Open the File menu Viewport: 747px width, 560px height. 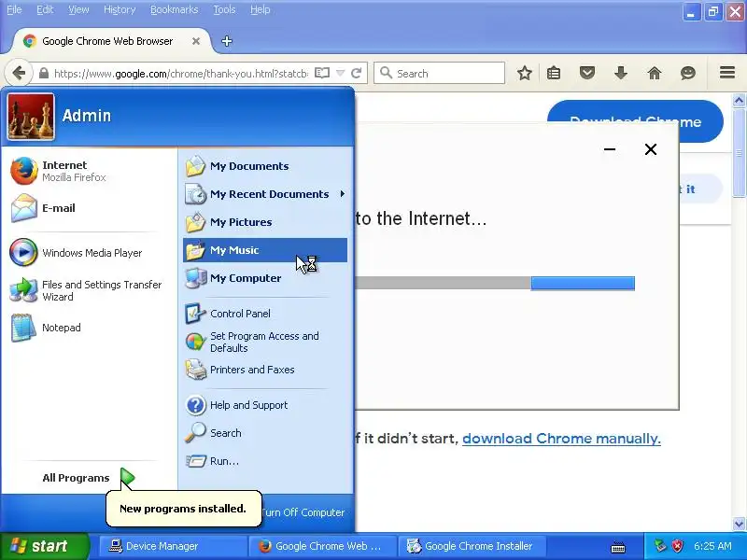(14, 9)
